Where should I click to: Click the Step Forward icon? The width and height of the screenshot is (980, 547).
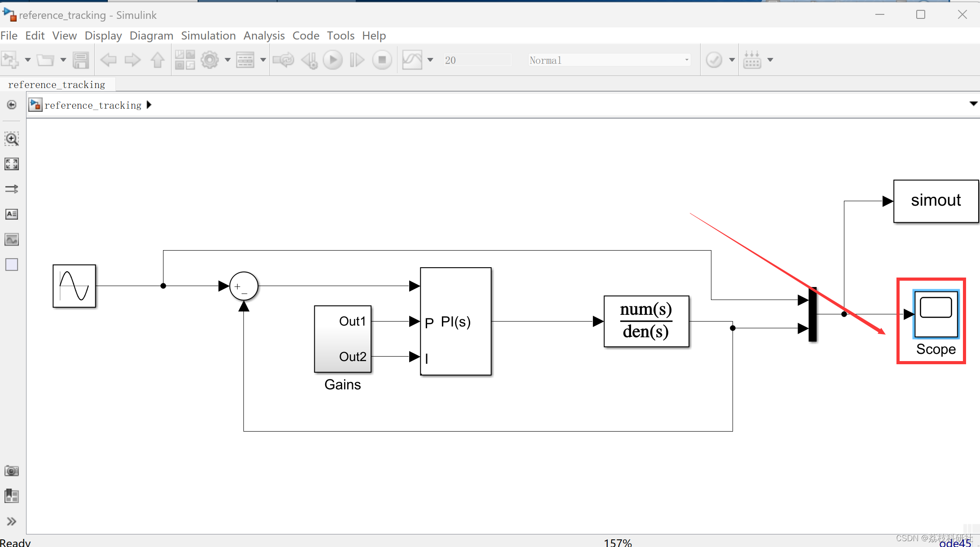[x=357, y=60]
